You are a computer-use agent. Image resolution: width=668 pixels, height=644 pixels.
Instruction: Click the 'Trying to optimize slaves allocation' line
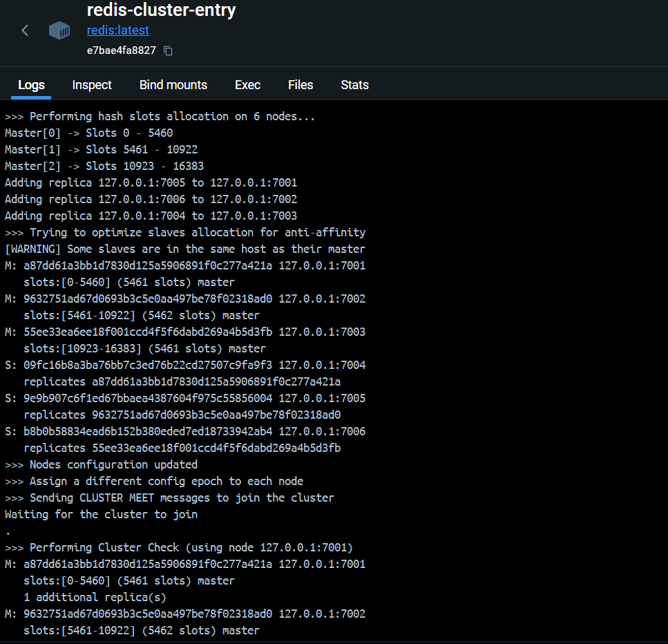click(185, 233)
